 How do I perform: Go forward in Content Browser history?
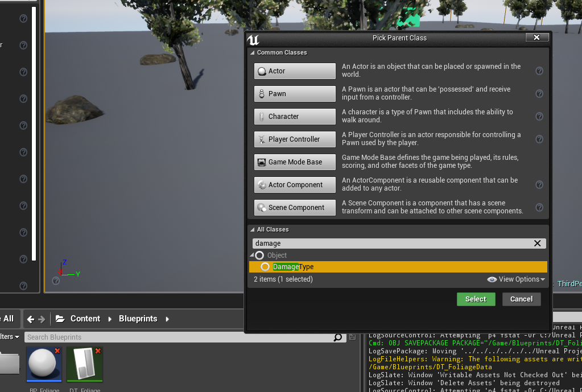42,319
